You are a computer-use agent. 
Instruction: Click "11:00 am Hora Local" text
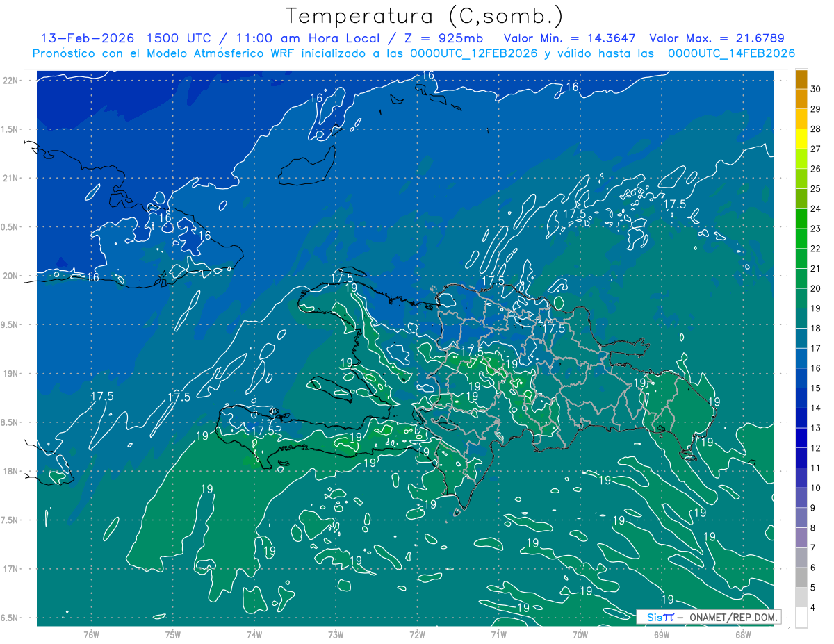click(x=309, y=38)
